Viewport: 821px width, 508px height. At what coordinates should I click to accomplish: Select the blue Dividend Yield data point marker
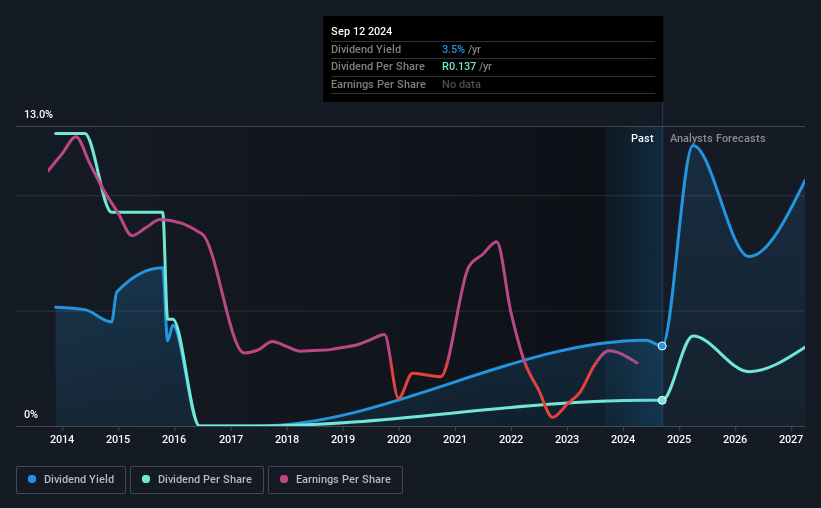(662, 346)
